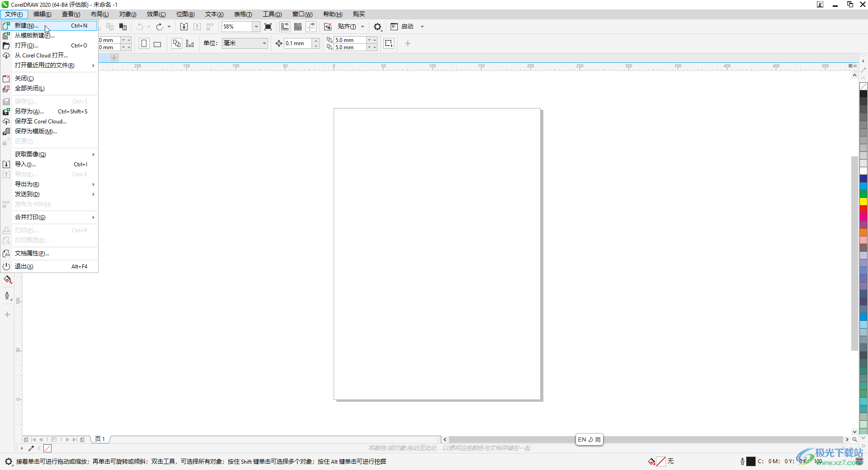Select 打开(O) menu entry
This screenshot has width=868, height=470.
[49, 45]
